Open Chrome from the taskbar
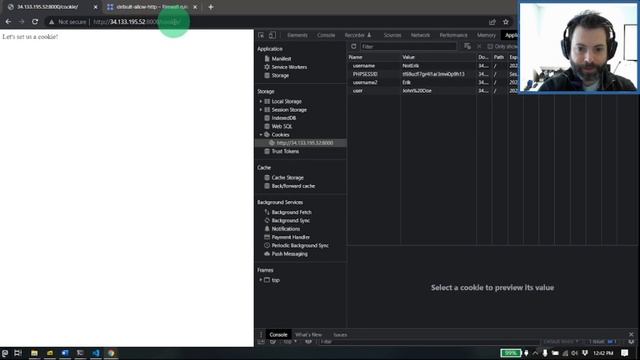The height and width of the screenshot is (360, 640). 111,353
